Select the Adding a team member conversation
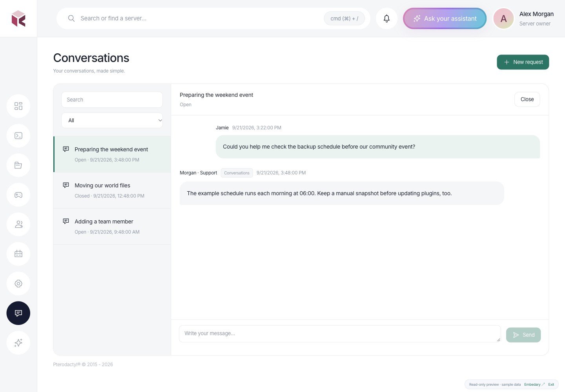This screenshot has height=392, width=565. point(112,226)
